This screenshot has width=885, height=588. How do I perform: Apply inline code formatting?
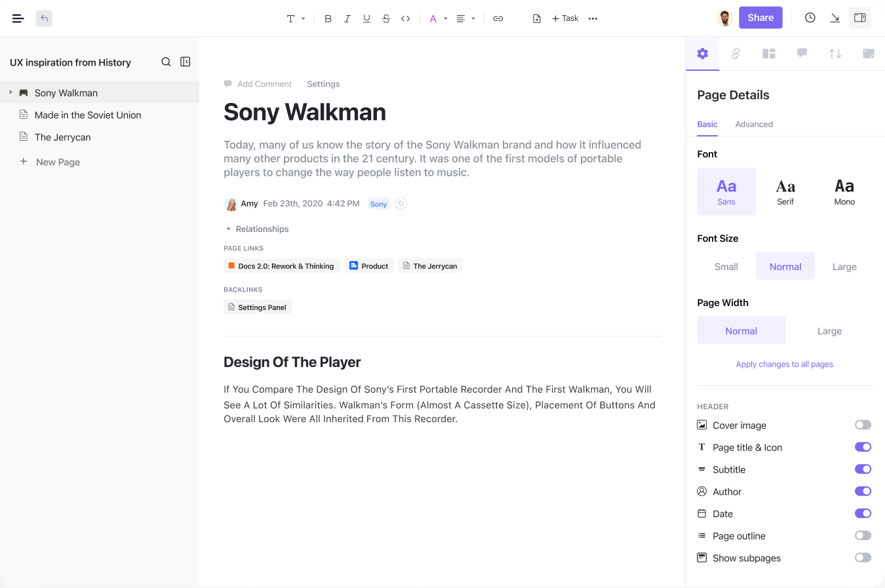click(406, 18)
